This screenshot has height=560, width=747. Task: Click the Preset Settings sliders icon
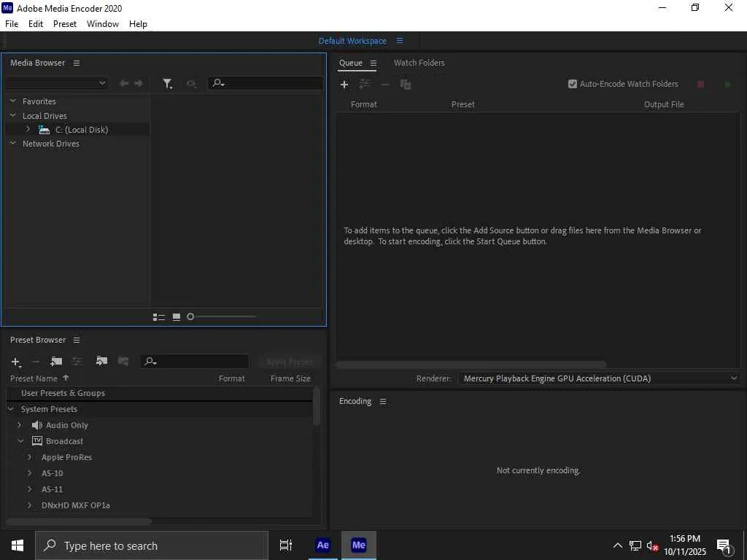77,362
